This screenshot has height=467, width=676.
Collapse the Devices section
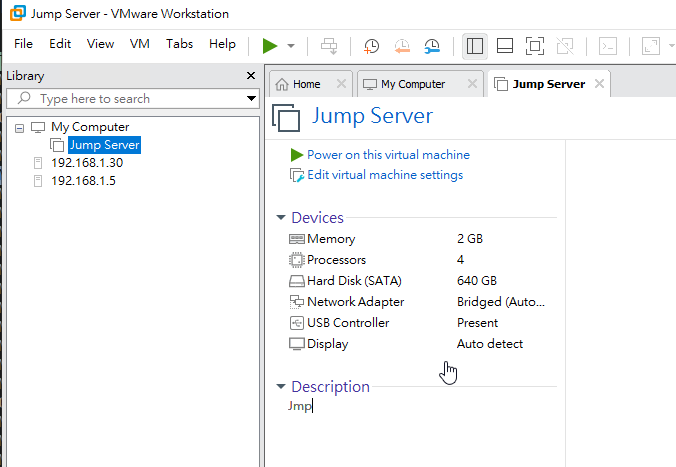pyautogui.click(x=281, y=217)
